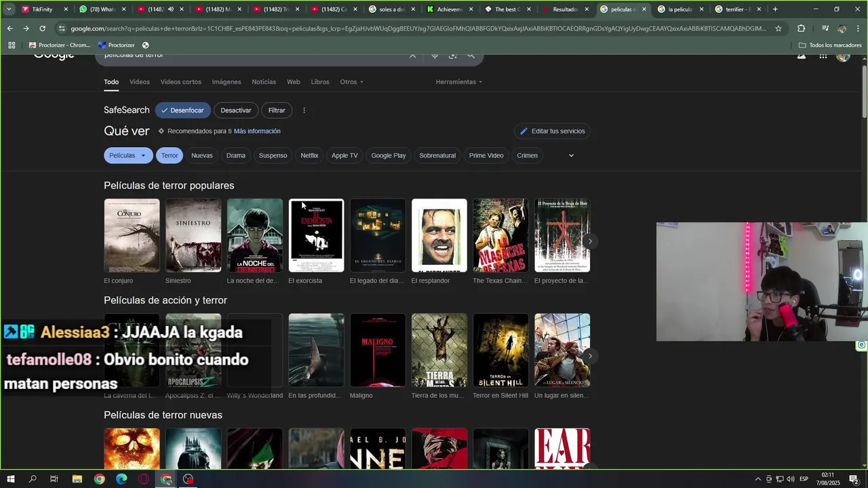Open Windows Start menu
The height and width of the screenshot is (488, 868).
point(11,479)
